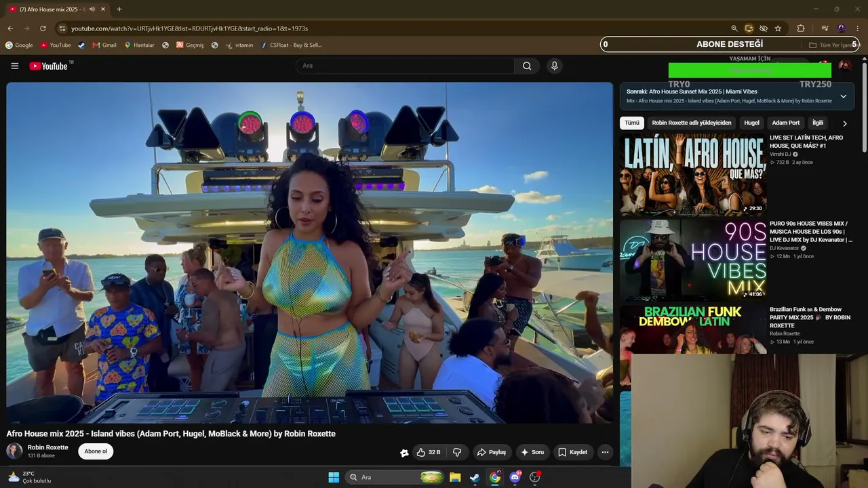Open the vitamin bookmark

click(239, 45)
